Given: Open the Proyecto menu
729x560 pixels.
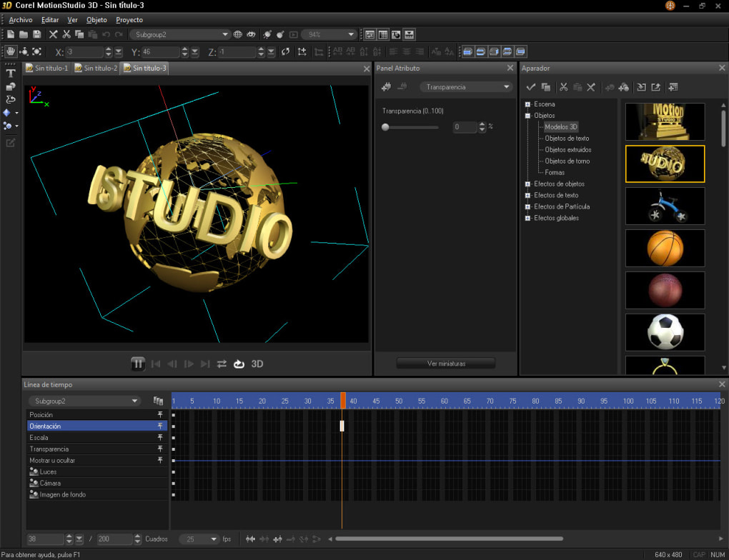Looking at the screenshot, I should coord(129,19).
